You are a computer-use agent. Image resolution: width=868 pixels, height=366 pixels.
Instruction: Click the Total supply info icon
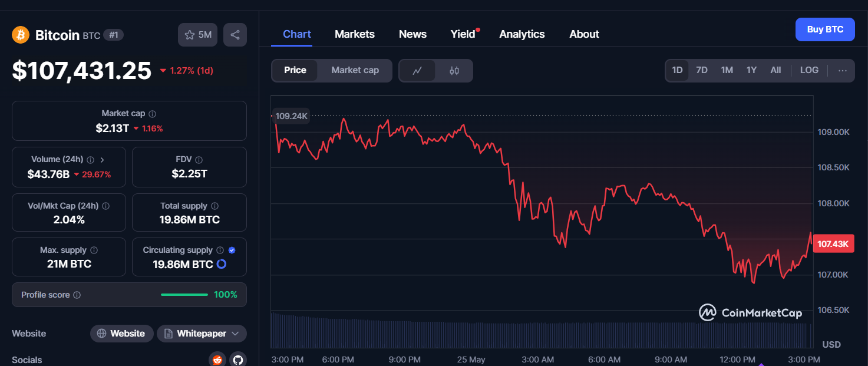click(x=214, y=206)
